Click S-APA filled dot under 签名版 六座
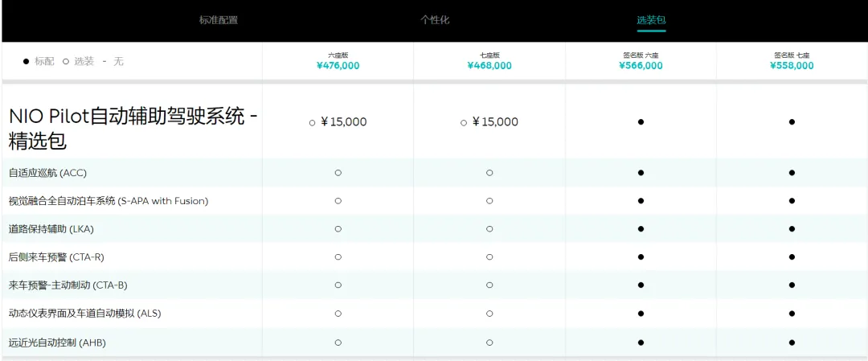 click(x=641, y=201)
